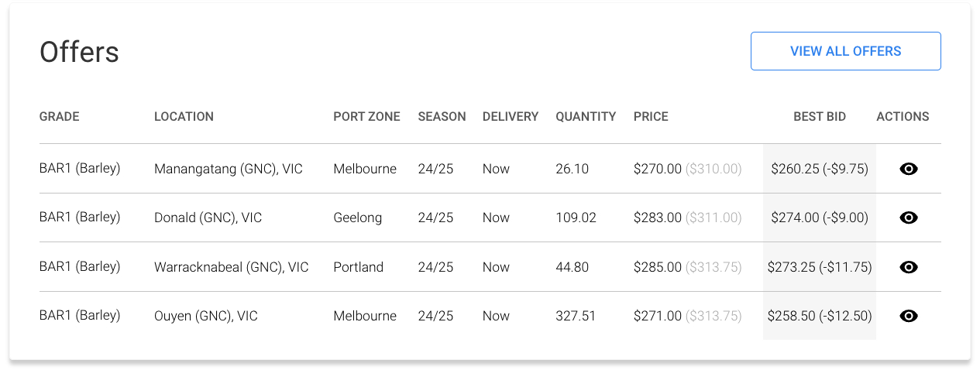The image size is (980, 370).
Task: Sort offers by Season column header
Action: click(442, 117)
